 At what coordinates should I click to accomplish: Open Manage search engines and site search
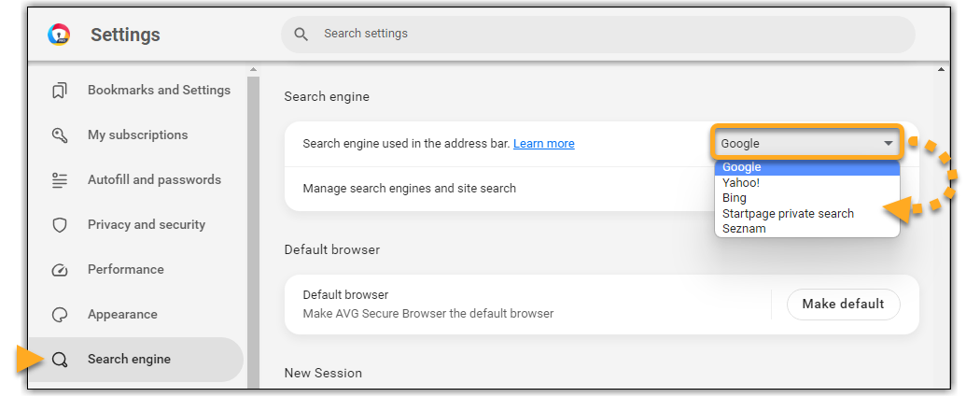tap(410, 189)
